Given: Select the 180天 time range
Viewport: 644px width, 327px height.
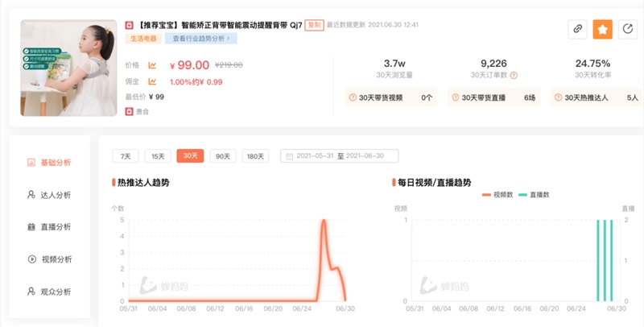Looking at the screenshot, I should tap(254, 156).
